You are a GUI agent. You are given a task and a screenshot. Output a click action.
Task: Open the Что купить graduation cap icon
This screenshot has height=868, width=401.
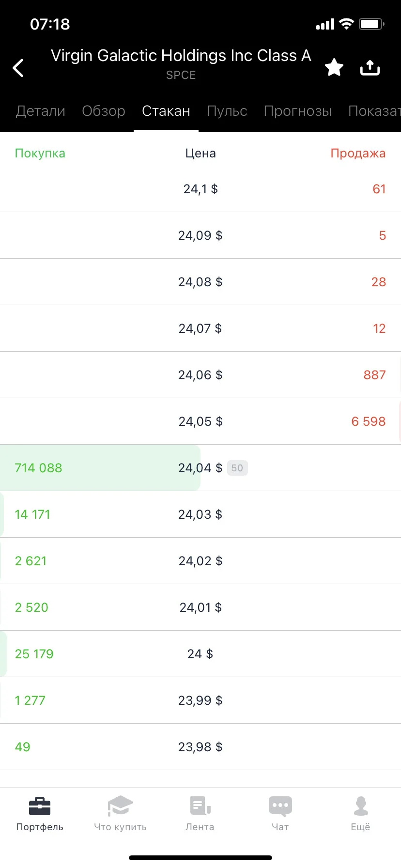point(120,806)
